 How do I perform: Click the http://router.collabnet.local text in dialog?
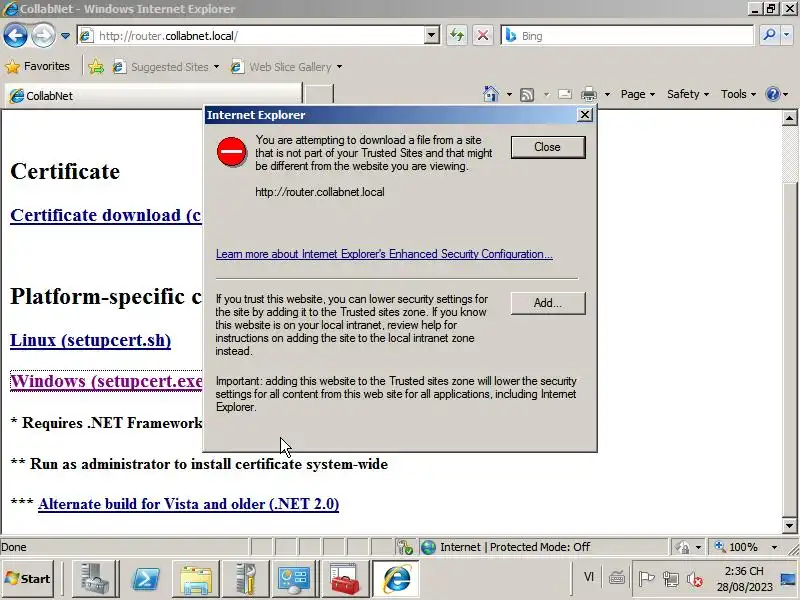pyautogui.click(x=320, y=192)
